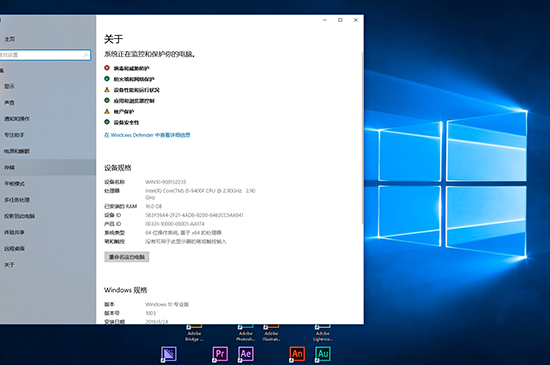This screenshot has width=550, height=365.
Task: Click the 产品 ID value 00331-10000-00001
Action: click(x=175, y=224)
